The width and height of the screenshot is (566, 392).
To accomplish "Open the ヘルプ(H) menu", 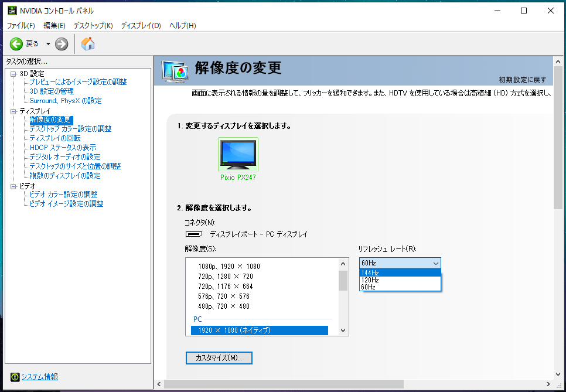I will click(182, 26).
